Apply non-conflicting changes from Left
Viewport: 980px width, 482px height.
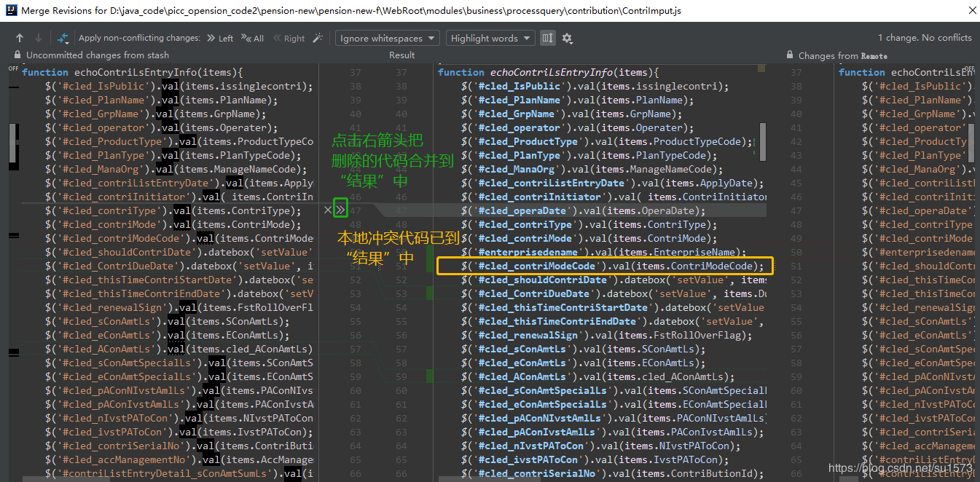[x=220, y=39]
